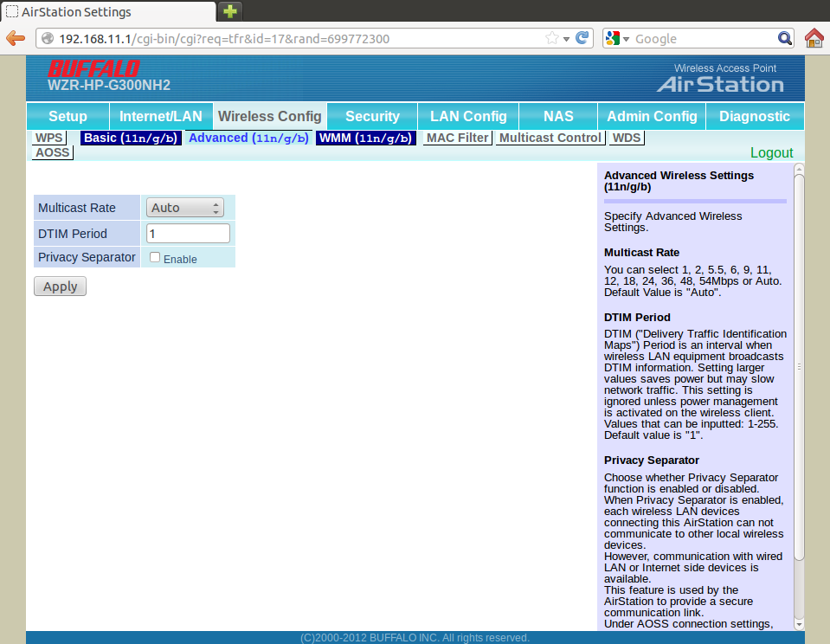
Task: Open the MAC Filter page
Action: pos(458,138)
